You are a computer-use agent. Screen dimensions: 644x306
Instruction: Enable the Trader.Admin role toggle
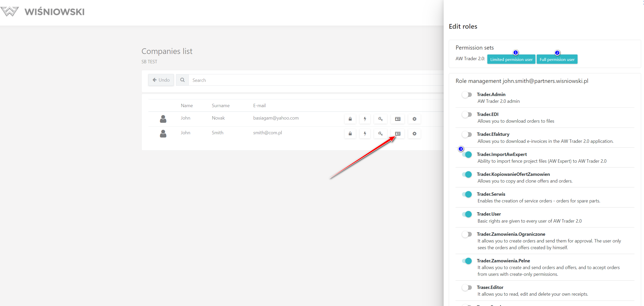point(467,95)
